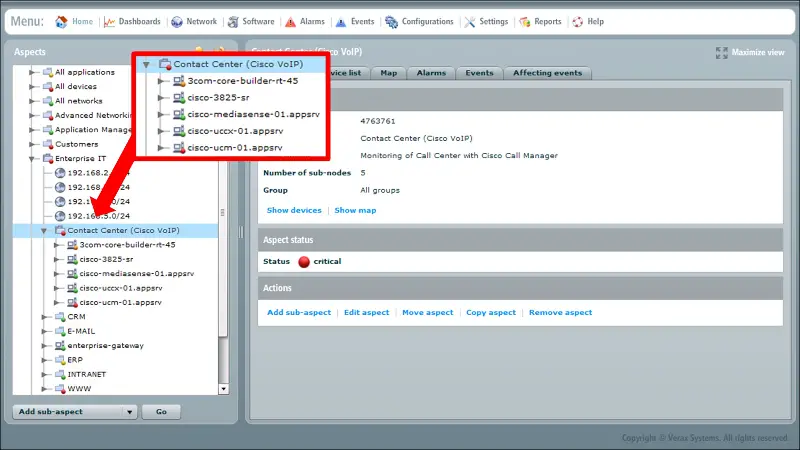The width and height of the screenshot is (800, 450).
Task: Open the Affecting events tab
Action: coord(547,73)
